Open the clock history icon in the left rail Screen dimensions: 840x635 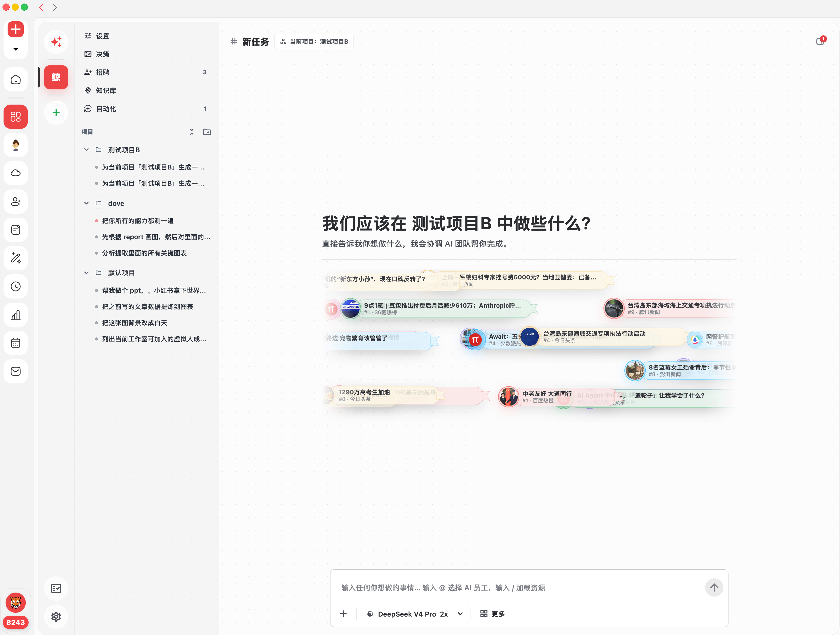coord(16,287)
